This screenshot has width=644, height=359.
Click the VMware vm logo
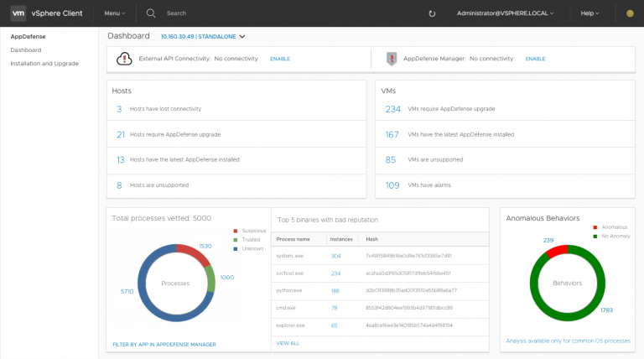click(x=18, y=13)
